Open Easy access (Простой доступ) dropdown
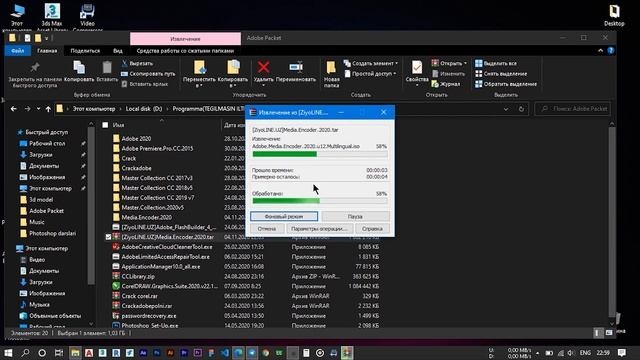The width and height of the screenshot is (640, 360). (x=370, y=74)
